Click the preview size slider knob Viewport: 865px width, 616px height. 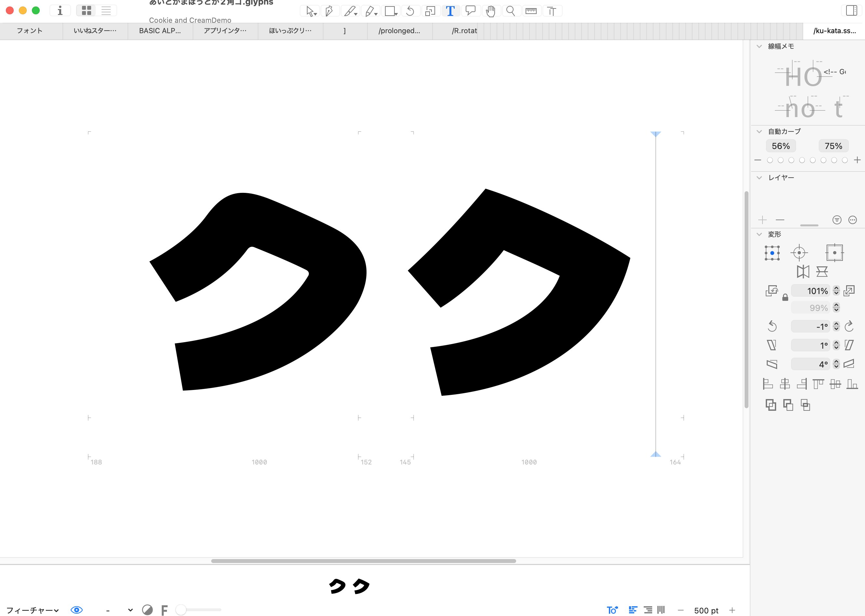(x=181, y=610)
